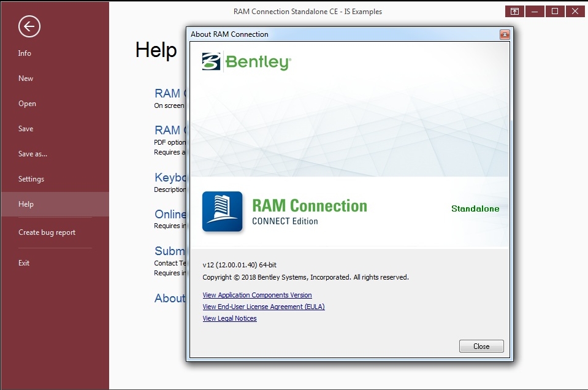Close the RAM Connection main window

coord(575,11)
